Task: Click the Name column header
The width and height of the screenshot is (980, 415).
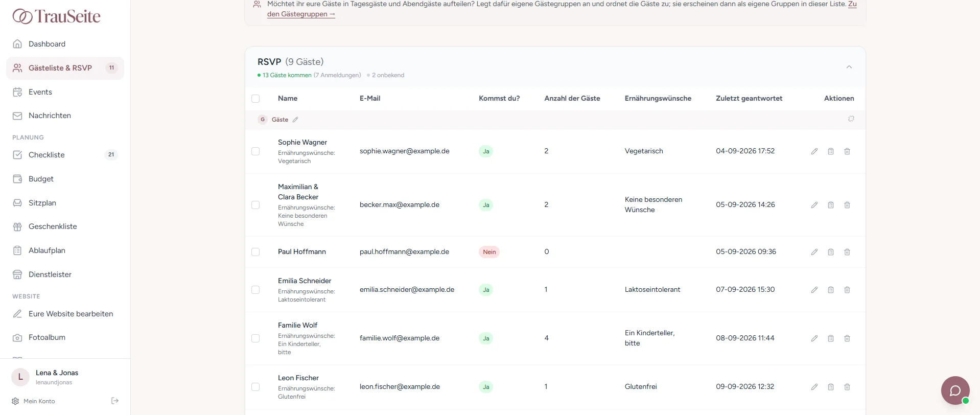Action: 288,98
